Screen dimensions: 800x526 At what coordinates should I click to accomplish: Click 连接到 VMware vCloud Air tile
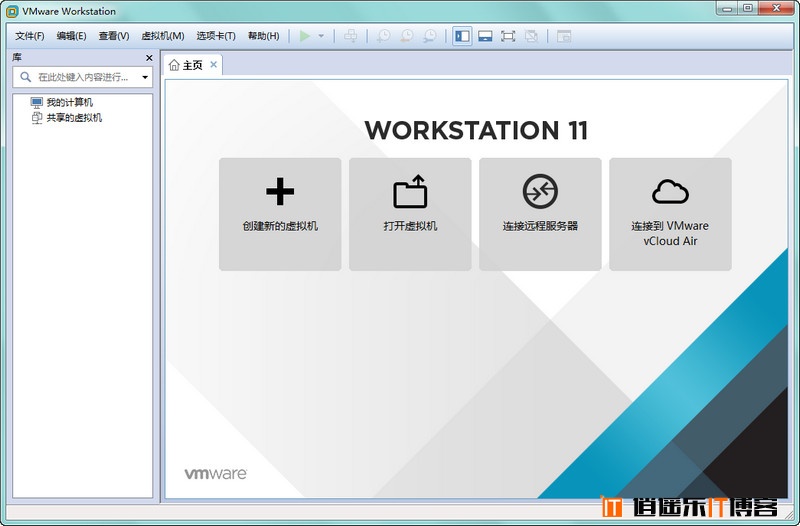(x=670, y=214)
